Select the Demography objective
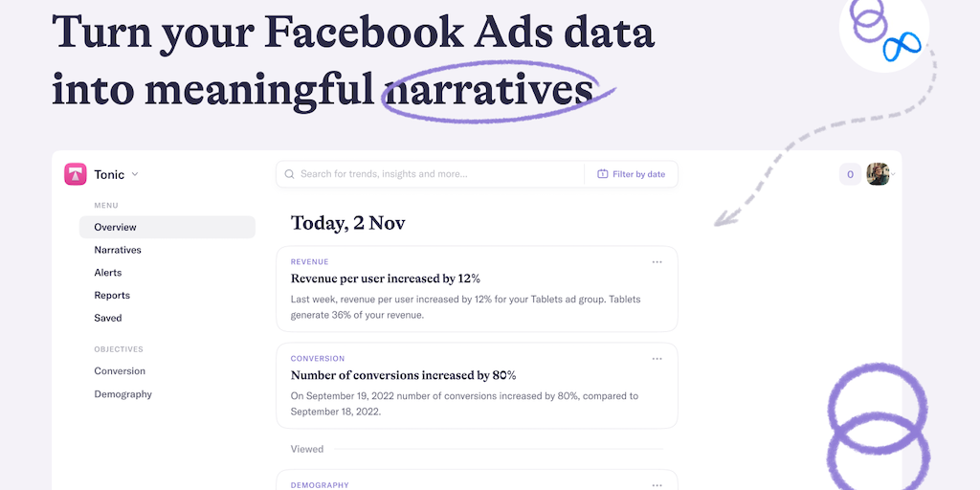Viewport: 980px width, 490px height. [x=122, y=394]
